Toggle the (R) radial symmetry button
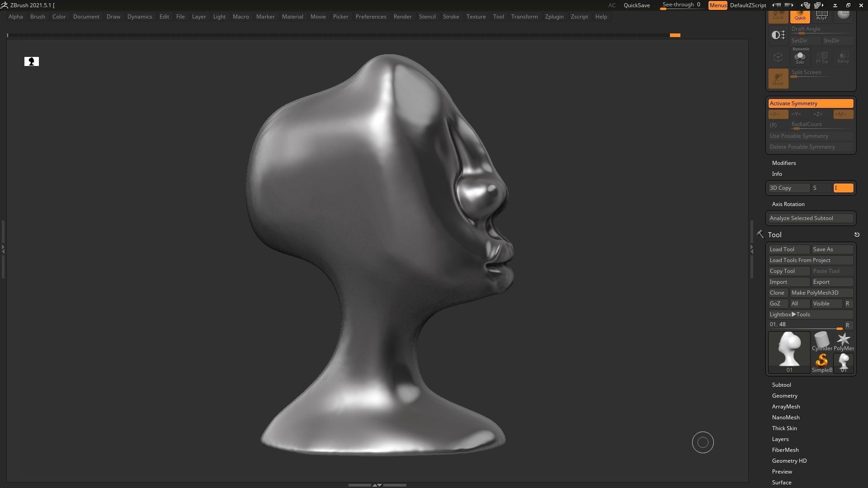This screenshot has width=868, height=488. coord(778,125)
